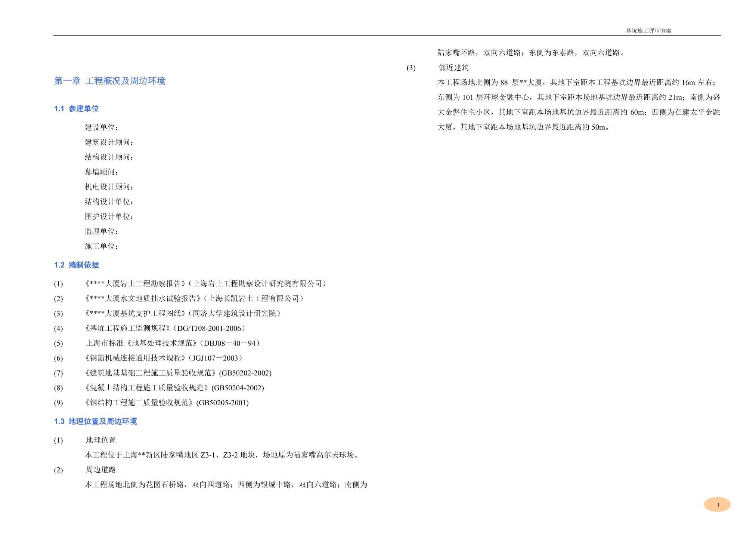756x535 pixels.
Task: Click item (2) 大厦水文地质抽水试验报告
Action: coord(180,299)
